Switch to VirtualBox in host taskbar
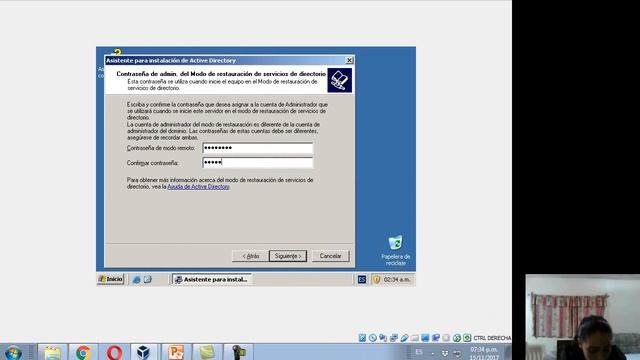Viewport: 640px width, 360px height. (143, 352)
